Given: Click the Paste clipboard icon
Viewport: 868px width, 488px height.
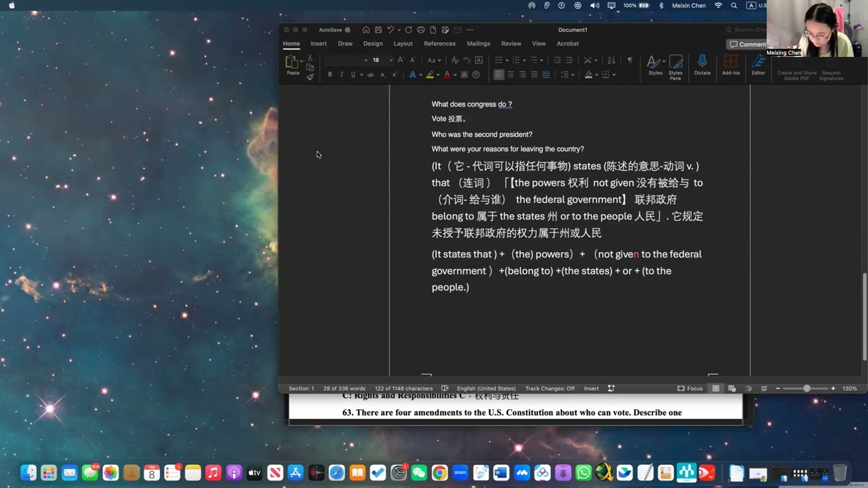Looking at the screenshot, I should [292, 62].
